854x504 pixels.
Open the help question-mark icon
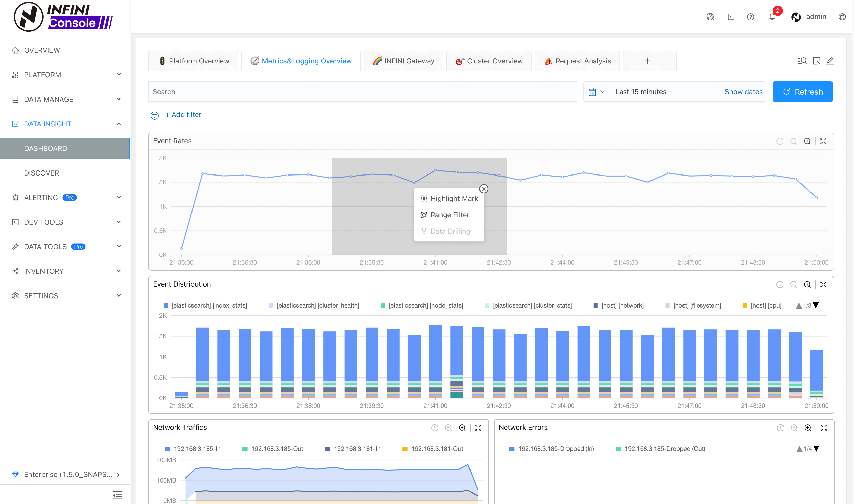click(x=750, y=17)
